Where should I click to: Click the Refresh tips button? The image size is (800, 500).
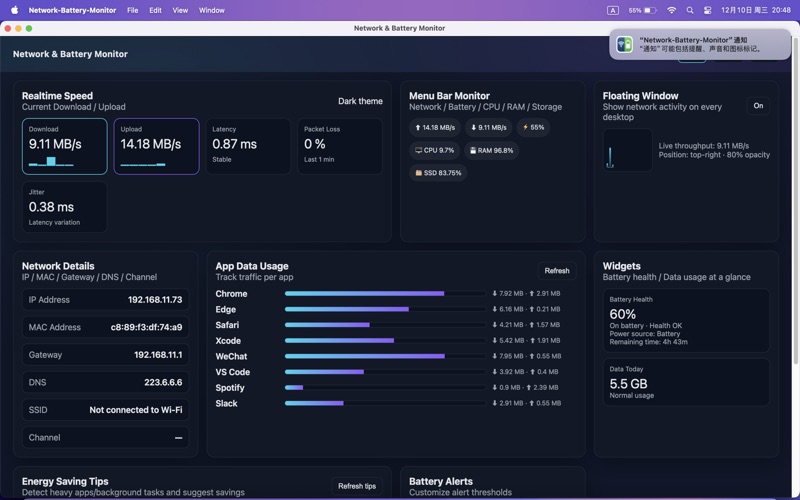357,486
